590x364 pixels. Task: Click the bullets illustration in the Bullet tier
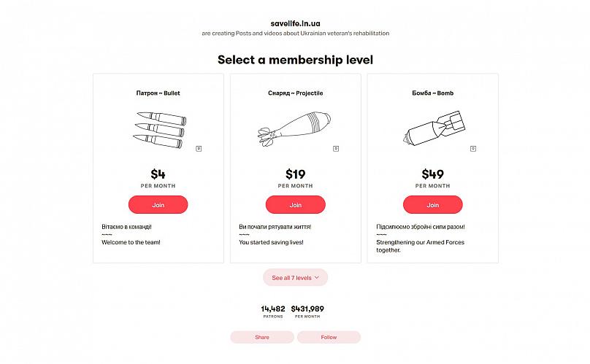(x=160, y=130)
